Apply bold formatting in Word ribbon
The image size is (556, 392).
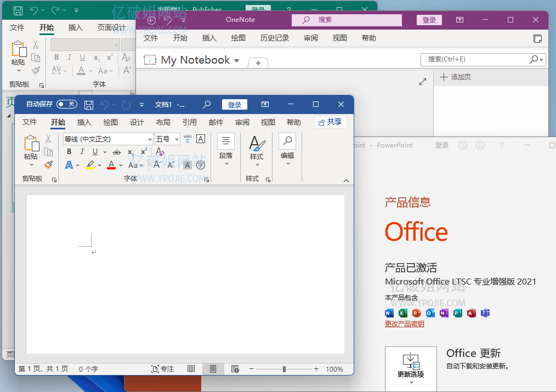[68, 151]
